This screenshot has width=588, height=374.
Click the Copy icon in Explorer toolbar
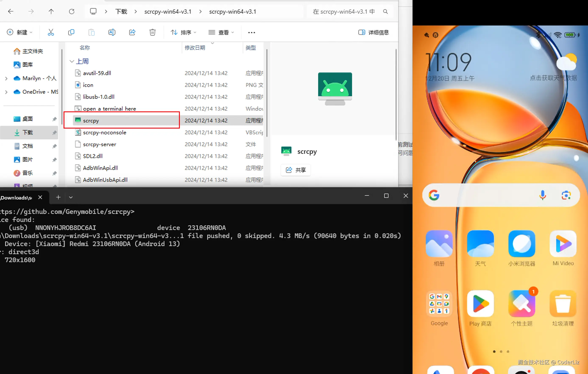[x=71, y=32]
